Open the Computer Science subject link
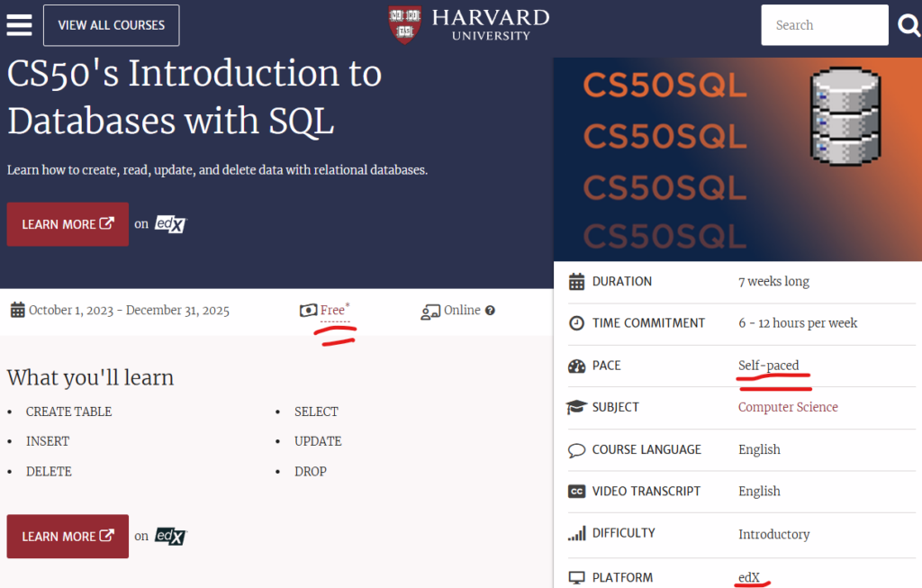Viewport: 922px width, 588px height. point(788,407)
